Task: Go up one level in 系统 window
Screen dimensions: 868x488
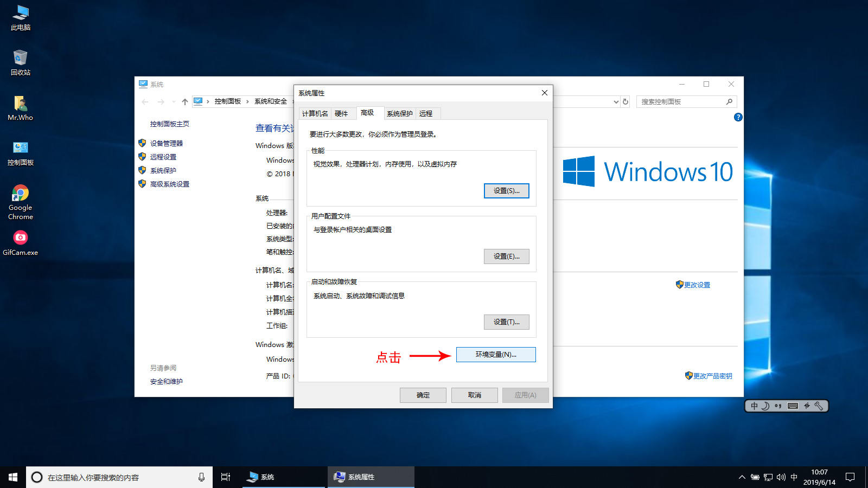Action: pos(185,101)
